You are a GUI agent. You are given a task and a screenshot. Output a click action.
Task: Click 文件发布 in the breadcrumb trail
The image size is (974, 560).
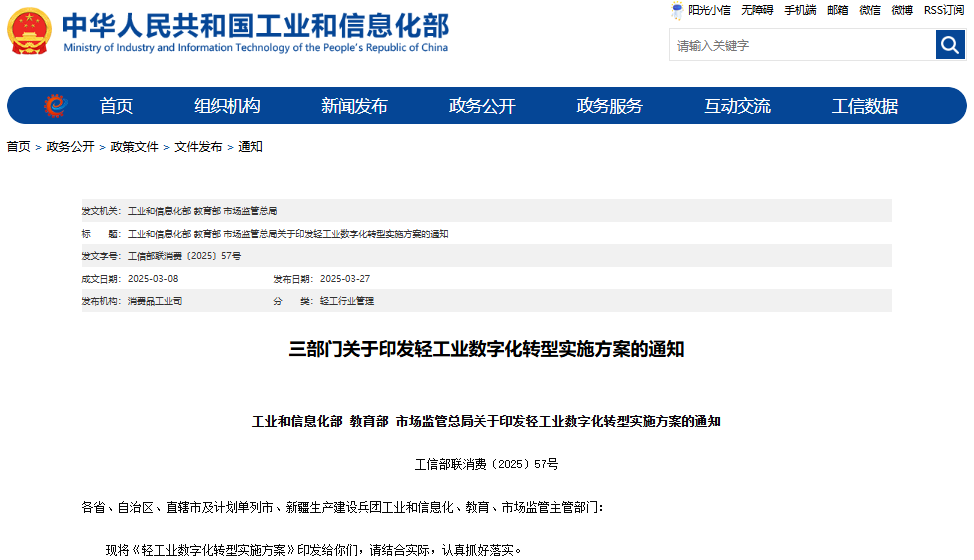pos(198,147)
